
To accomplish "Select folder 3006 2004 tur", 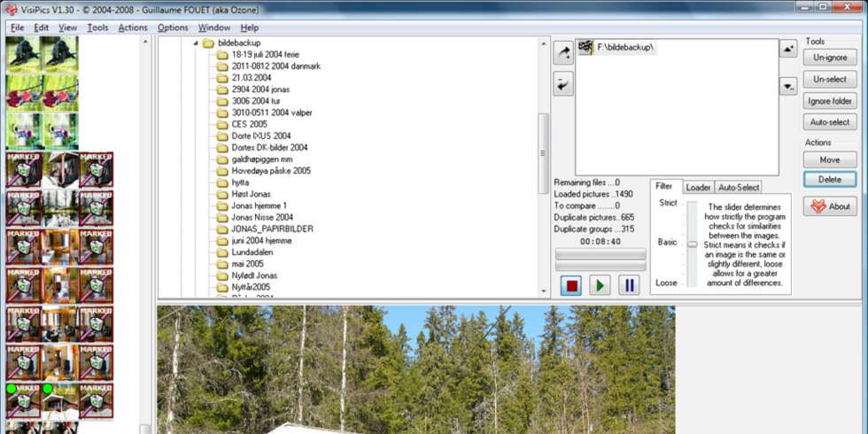I will point(256,101).
